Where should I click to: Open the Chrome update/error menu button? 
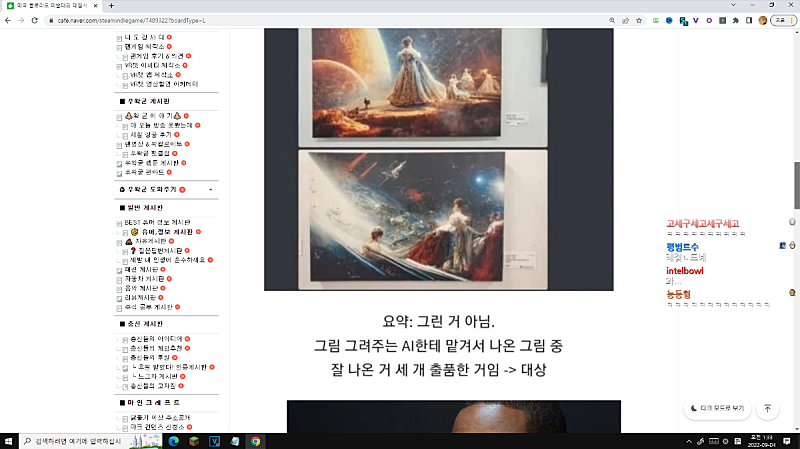tap(784, 20)
